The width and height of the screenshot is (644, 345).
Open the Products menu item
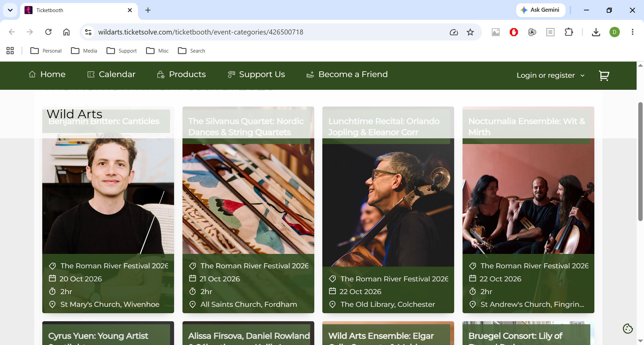click(181, 74)
